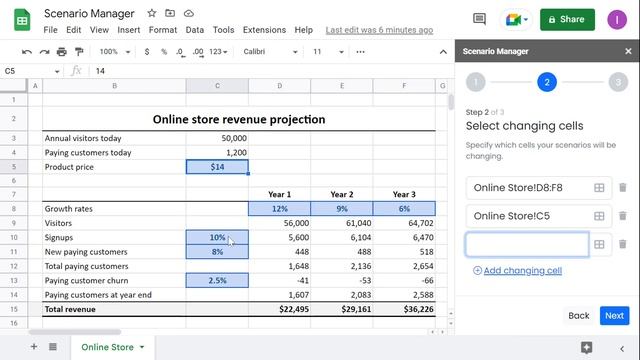The width and height of the screenshot is (640, 360).
Task: Open the Tools menu
Action: pyautogui.click(x=223, y=30)
